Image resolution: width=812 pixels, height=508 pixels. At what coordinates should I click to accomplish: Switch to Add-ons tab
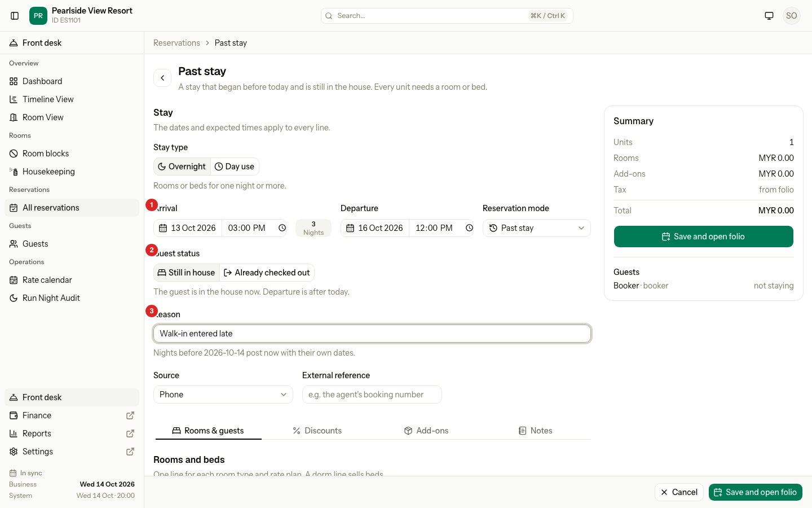pos(426,431)
